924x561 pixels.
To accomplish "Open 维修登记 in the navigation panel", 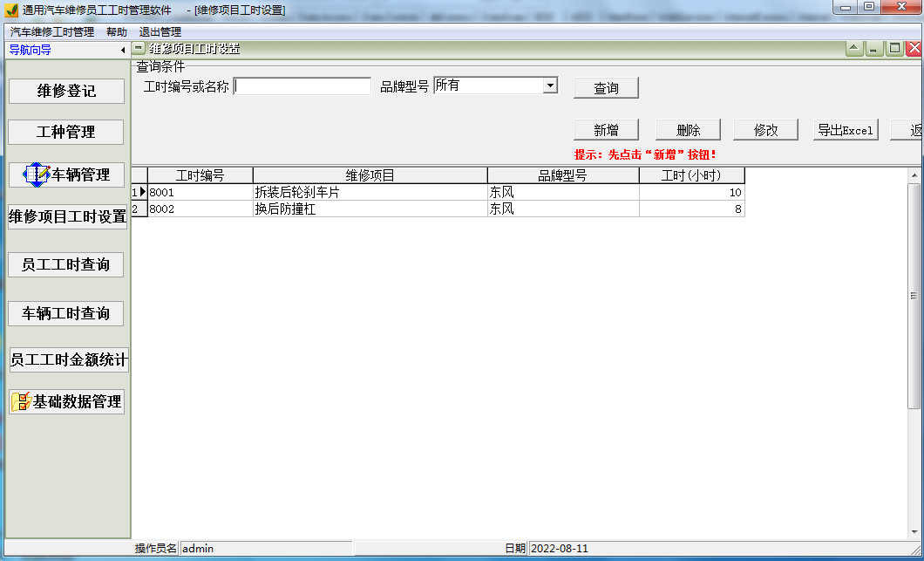I will coord(66,92).
